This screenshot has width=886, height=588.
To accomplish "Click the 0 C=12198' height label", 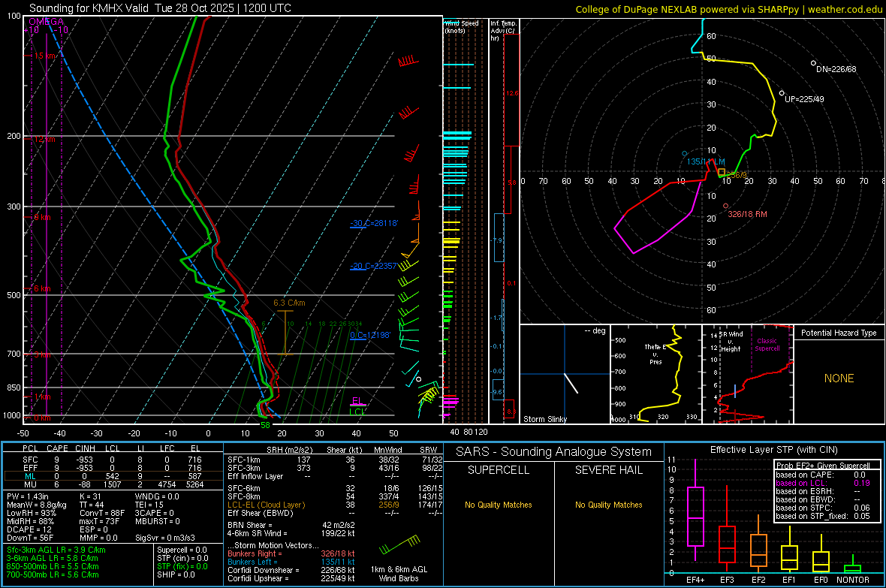I will tap(370, 335).
